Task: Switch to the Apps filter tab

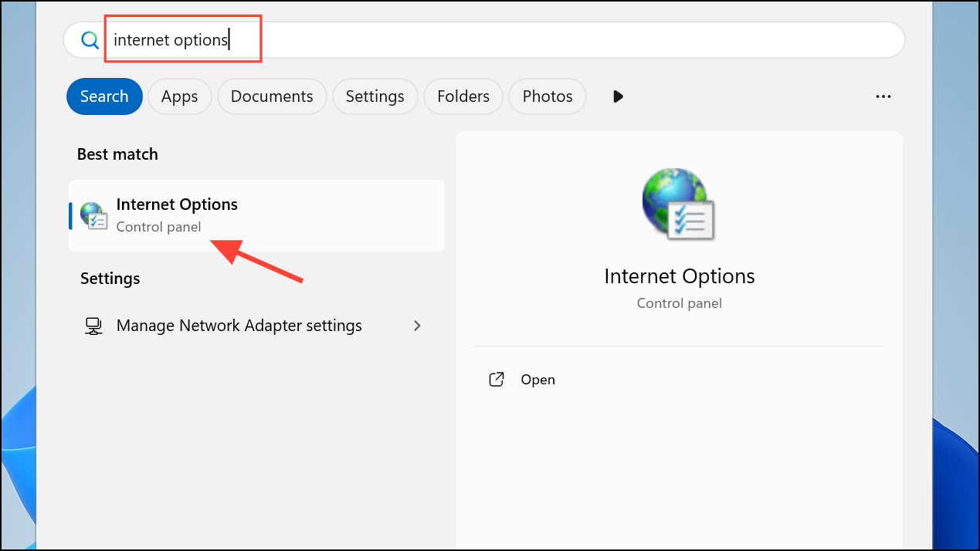Action: [x=180, y=96]
